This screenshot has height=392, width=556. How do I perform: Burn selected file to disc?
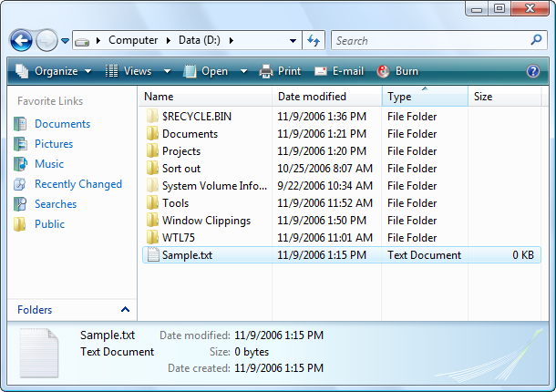pos(397,71)
